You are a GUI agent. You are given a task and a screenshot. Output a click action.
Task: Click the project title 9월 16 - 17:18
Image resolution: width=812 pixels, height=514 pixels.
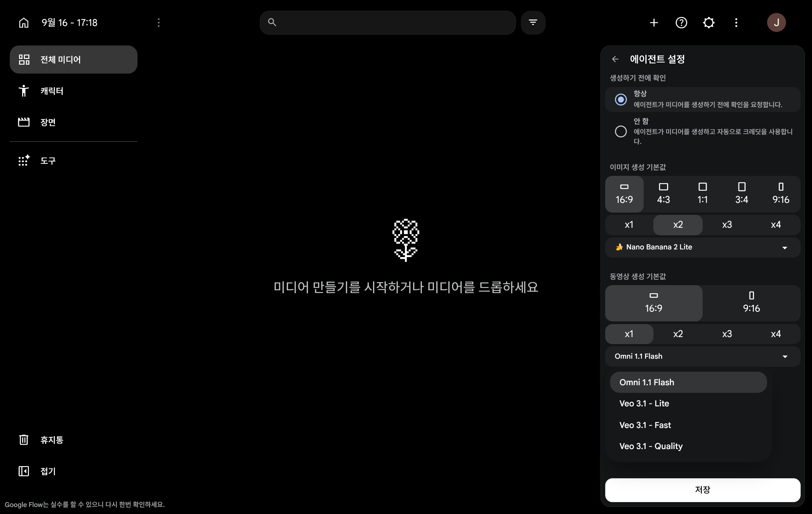[x=70, y=22]
